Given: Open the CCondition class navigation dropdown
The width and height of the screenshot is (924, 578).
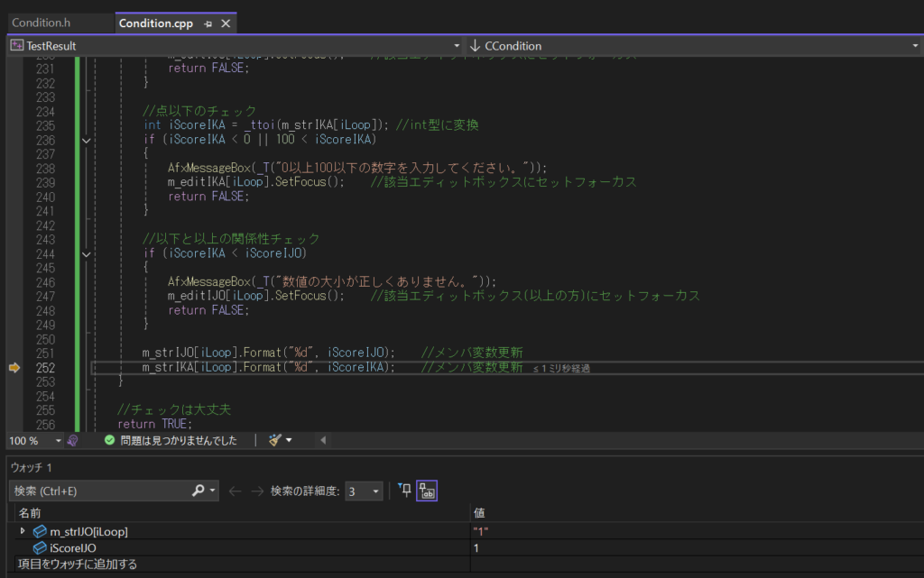Looking at the screenshot, I should tap(693, 45).
